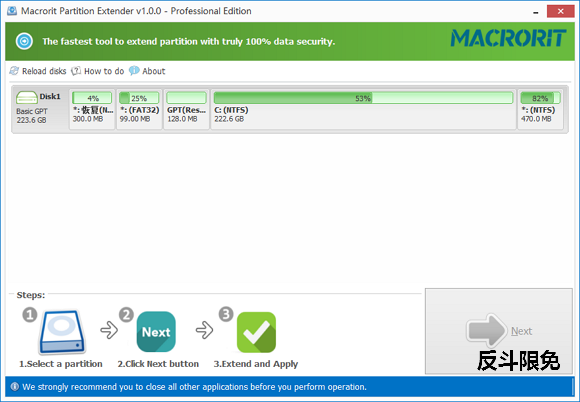Select the Disk1 drive icon

27,98
